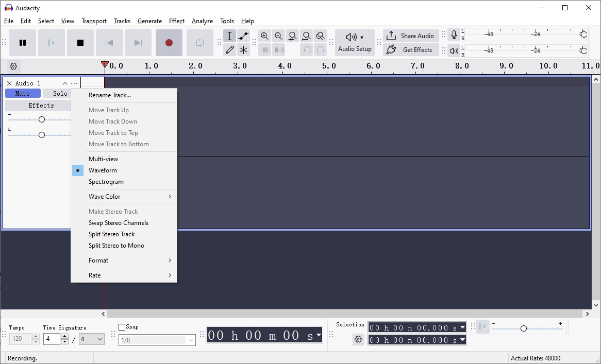Adjust the track gain slider knob

(x=42, y=119)
